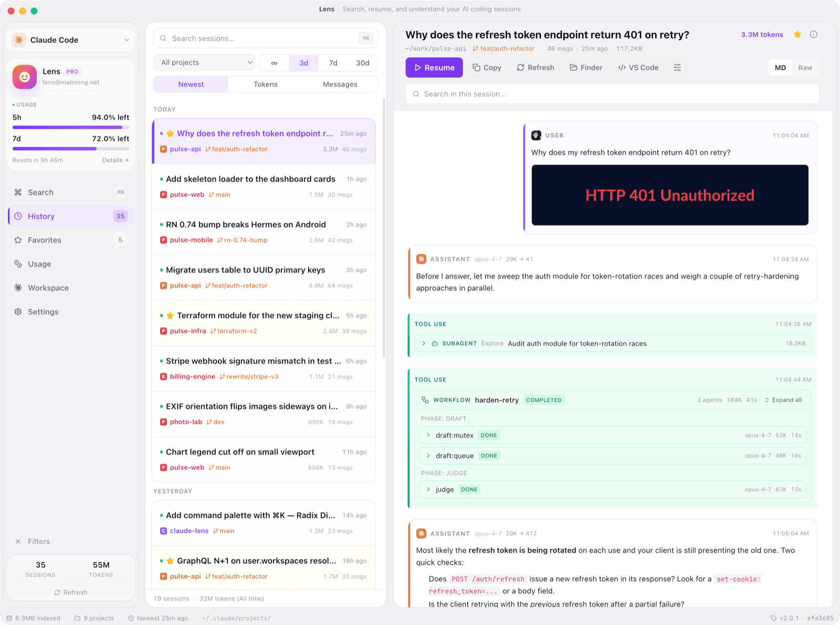Viewport: 840px width, 625px height.
Task: Select the 7d time range
Action: (x=333, y=63)
